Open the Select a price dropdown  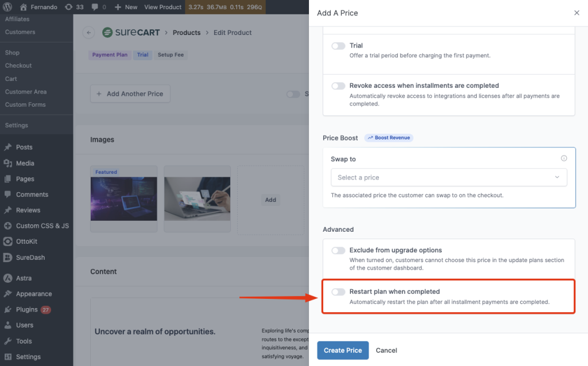[x=448, y=177]
